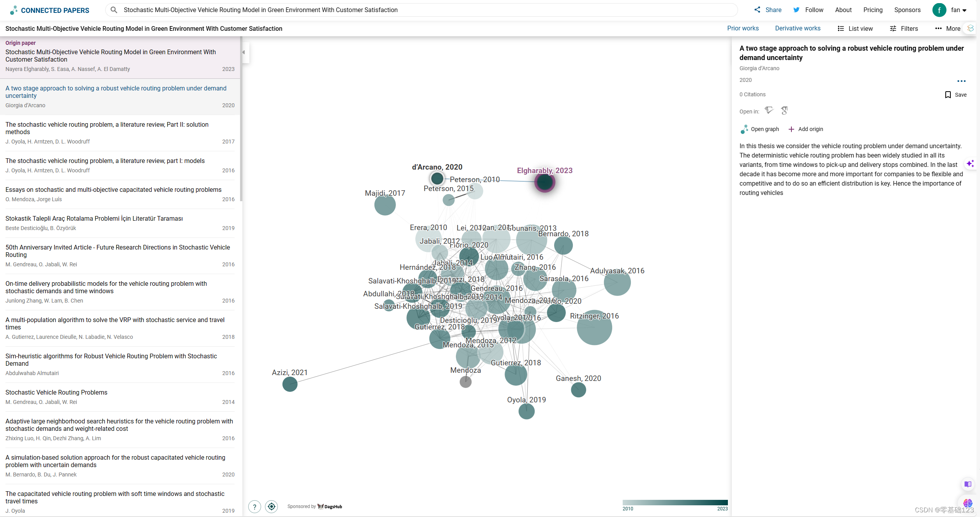Open the Derivative works tab
980x517 pixels.
coord(798,28)
